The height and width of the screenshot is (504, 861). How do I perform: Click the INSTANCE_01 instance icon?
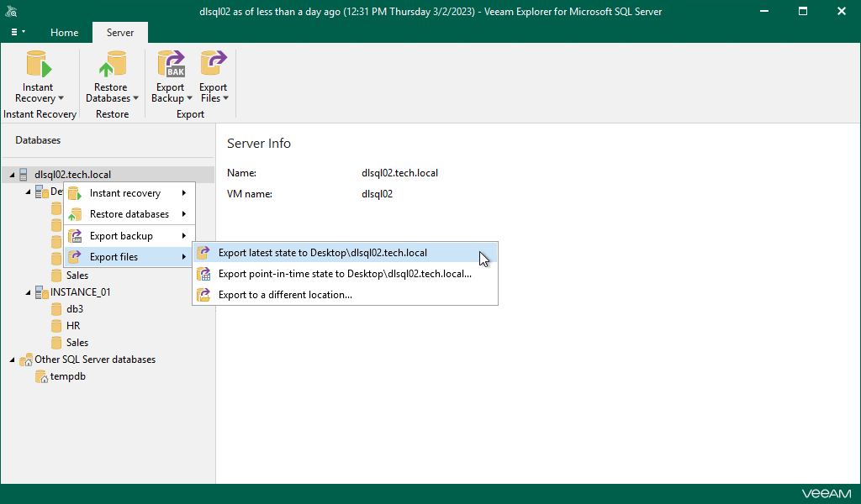[42, 292]
